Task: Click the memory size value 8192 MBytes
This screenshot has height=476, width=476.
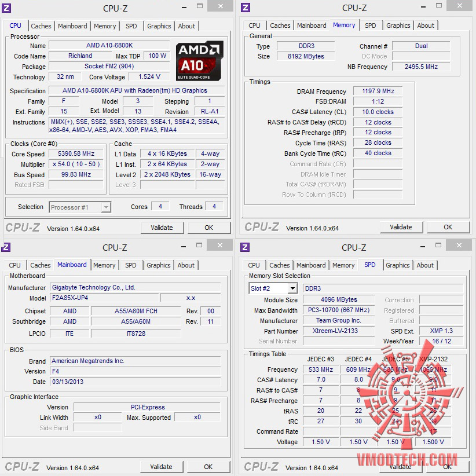Action: (x=306, y=56)
